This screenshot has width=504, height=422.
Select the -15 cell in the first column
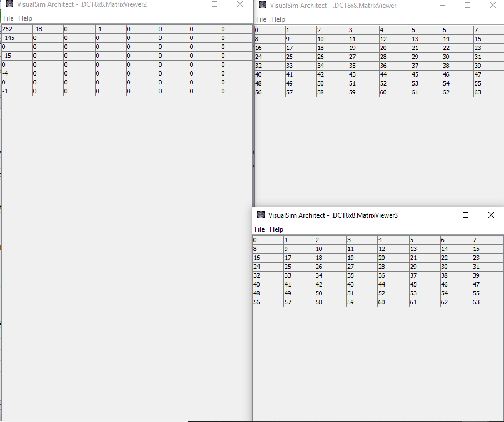pos(17,56)
